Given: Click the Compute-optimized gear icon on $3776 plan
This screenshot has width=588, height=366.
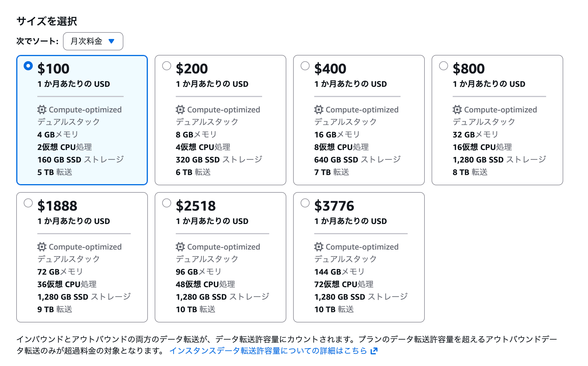Looking at the screenshot, I should (x=318, y=247).
